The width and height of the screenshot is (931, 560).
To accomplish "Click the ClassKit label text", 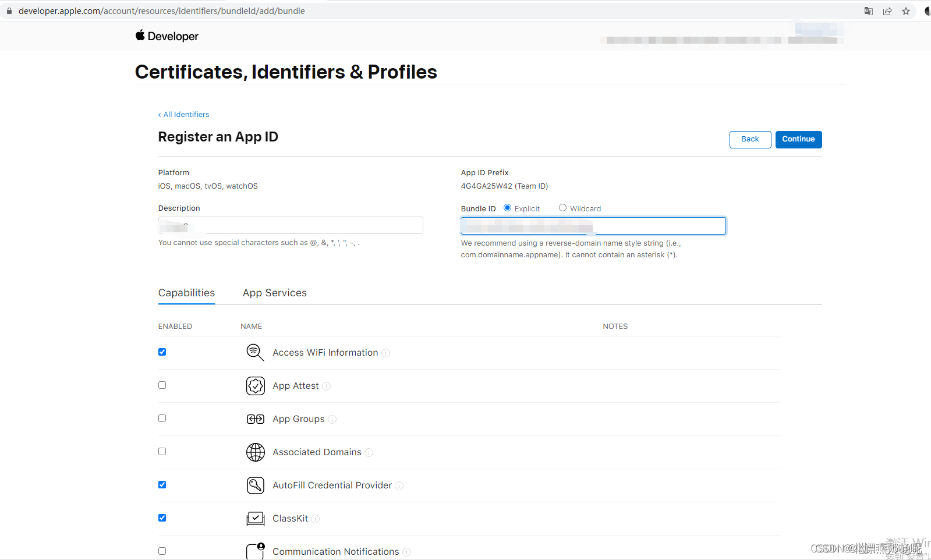I will click(x=291, y=519).
